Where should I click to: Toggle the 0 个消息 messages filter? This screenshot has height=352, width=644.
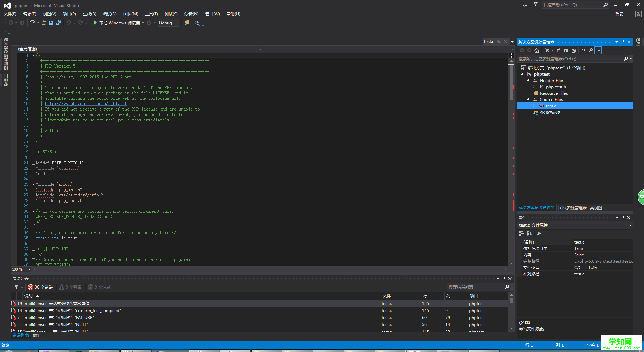pyautogui.click(x=99, y=287)
